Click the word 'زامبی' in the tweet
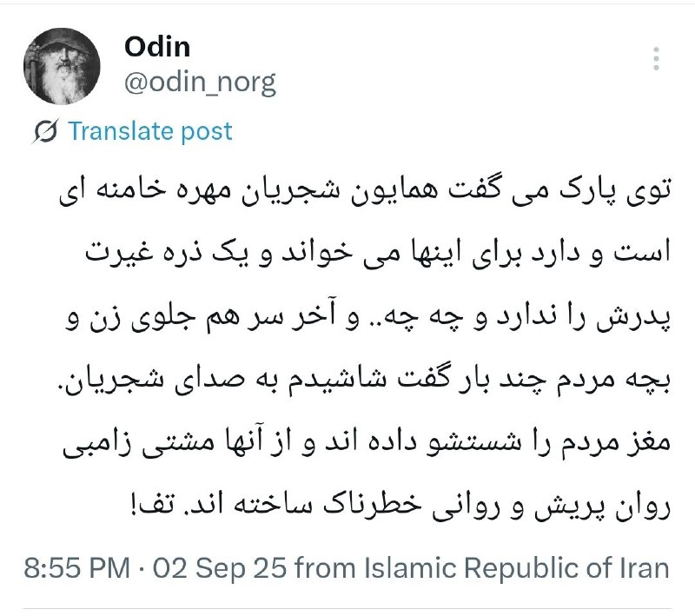Viewport: 695px width, 616px height. point(96,444)
